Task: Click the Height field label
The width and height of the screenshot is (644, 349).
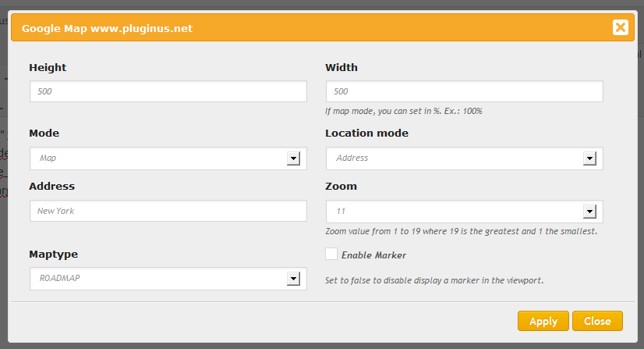Action: (x=48, y=68)
